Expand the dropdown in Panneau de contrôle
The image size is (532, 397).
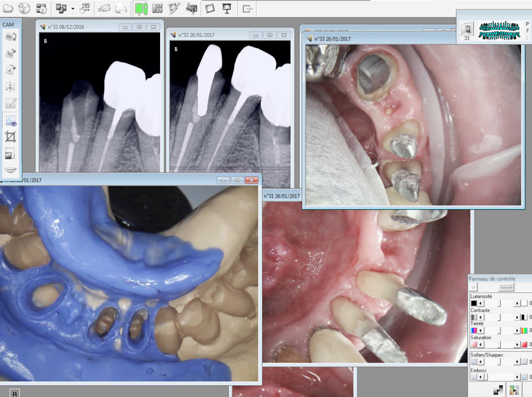click(x=473, y=287)
